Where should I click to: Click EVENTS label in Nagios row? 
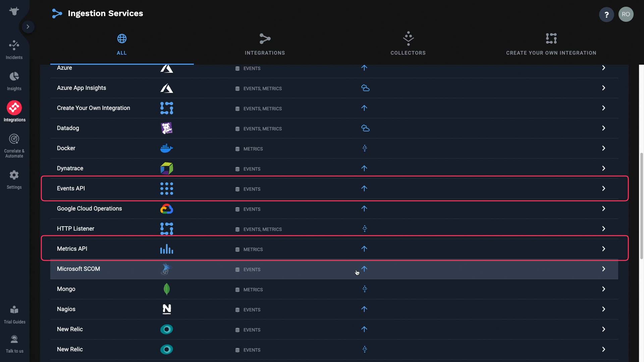(252, 310)
